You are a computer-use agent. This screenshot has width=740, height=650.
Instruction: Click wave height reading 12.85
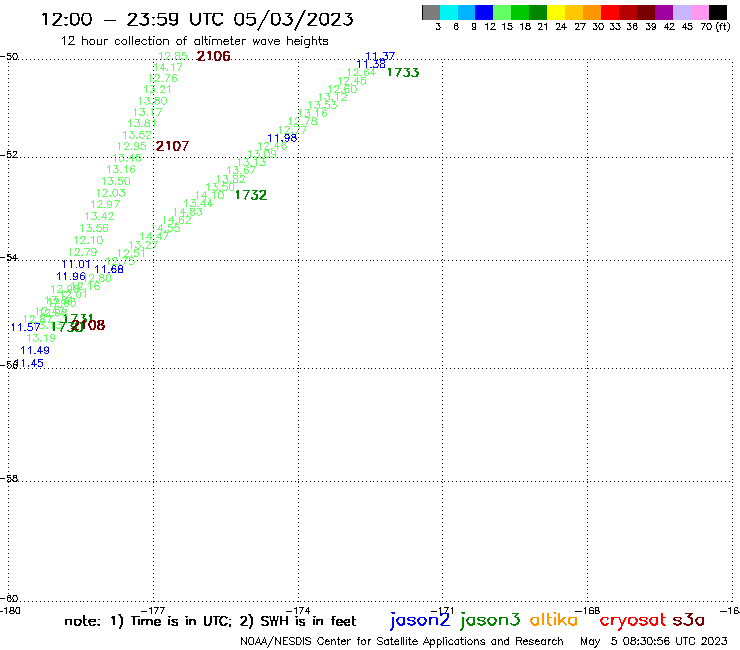click(x=173, y=56)
